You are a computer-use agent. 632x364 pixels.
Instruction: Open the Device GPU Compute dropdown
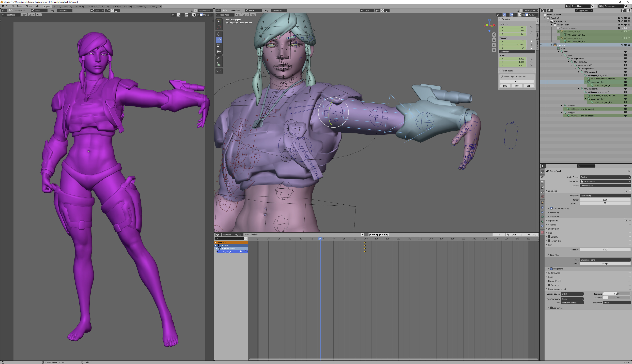(x=605, y=186)
